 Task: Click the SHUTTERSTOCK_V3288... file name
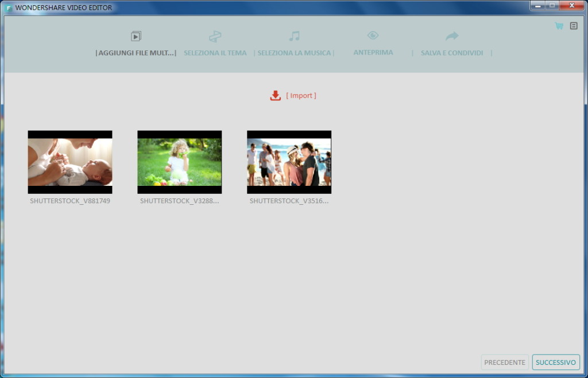click(180, 201)
